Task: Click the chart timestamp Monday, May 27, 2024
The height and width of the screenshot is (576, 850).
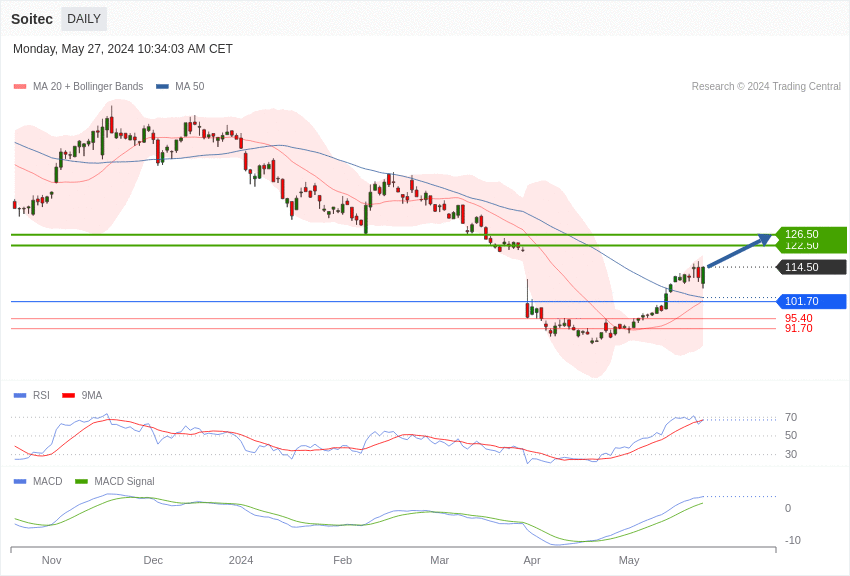Action: pos(122,49)
